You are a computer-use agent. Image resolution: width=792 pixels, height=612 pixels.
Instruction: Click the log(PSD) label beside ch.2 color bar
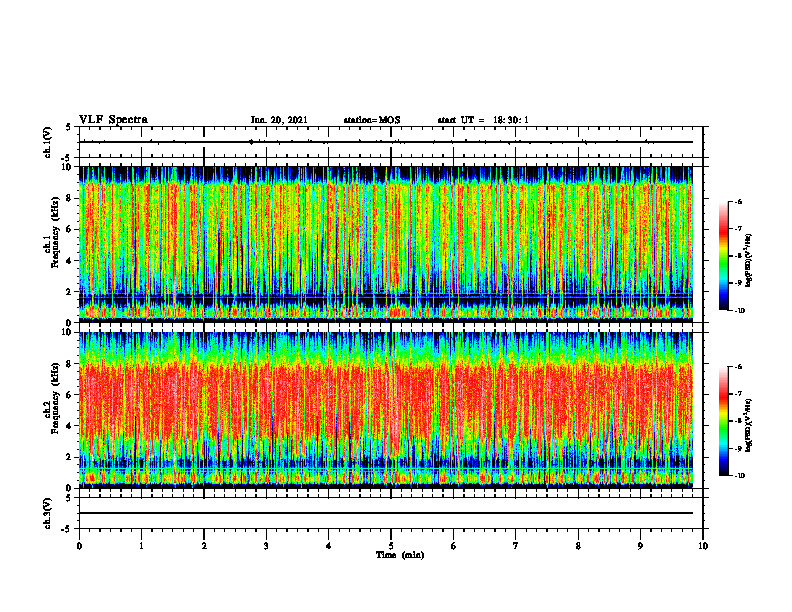pyautogui.click(x=750, y=425)
